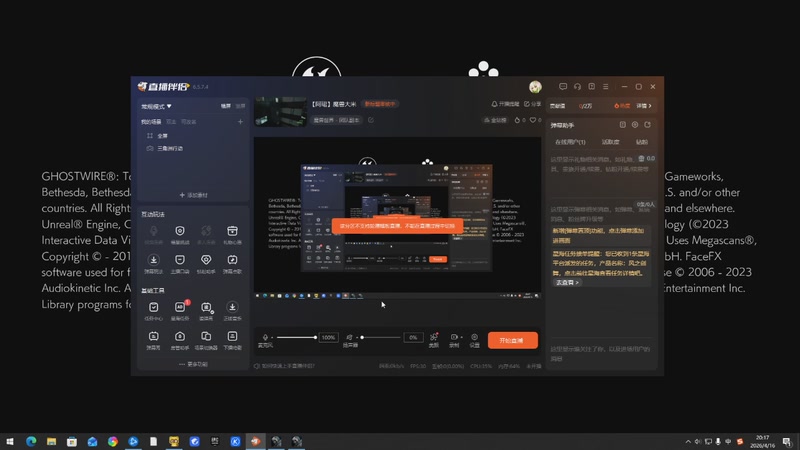This screenshot has height=450, width=800.
Task: Open the arrow beside the record button
Action: 461,337
